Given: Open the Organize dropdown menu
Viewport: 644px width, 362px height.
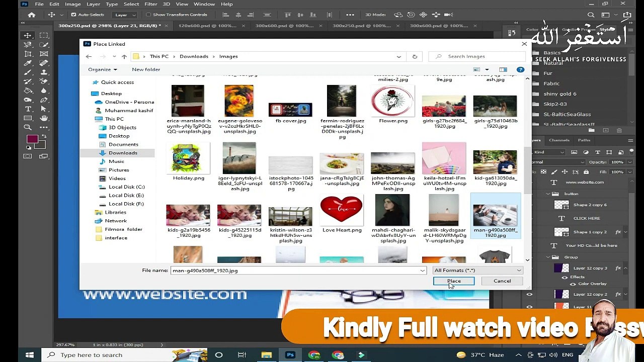Looking at the screenshot, I should pos(103,69).
